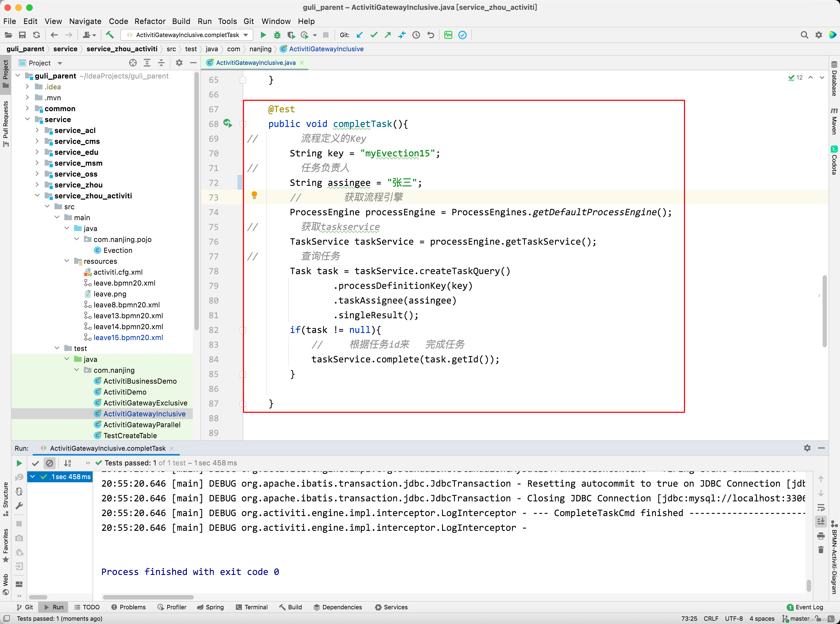Toggle soft-wrap in Run console
This screenshot has width=840, height=624.
point(821,508)
